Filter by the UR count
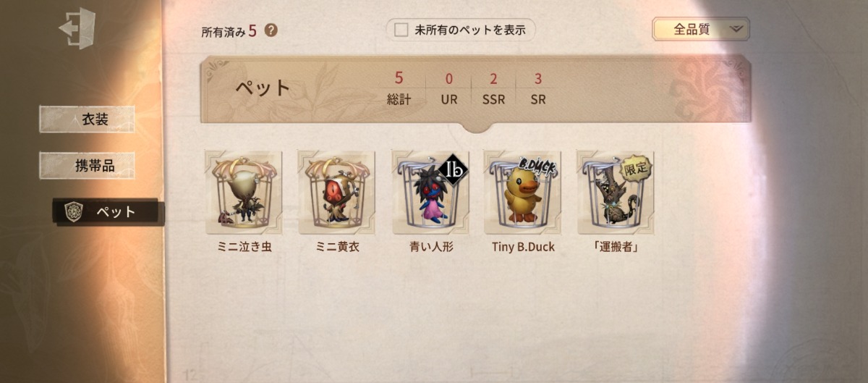Screen dimensions: 868x383 pyautogui.click(x=449, y=89)
